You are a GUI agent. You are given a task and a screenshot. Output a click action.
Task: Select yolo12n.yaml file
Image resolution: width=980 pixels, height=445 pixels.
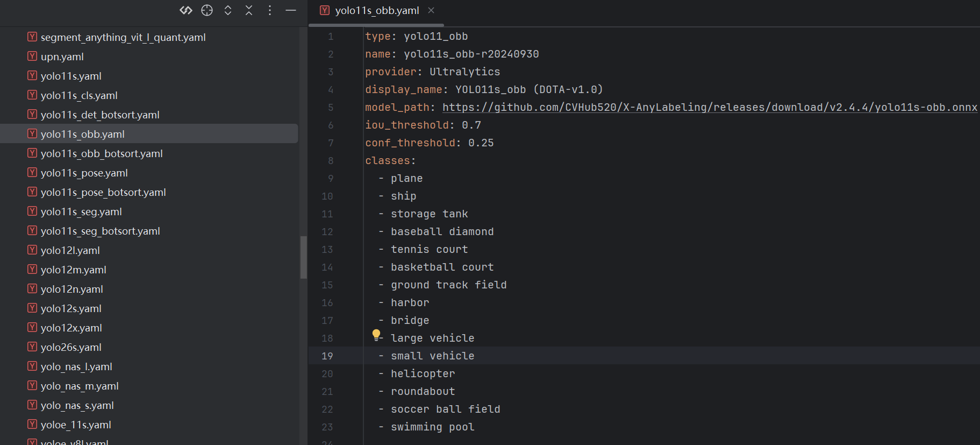click(72, 289)
